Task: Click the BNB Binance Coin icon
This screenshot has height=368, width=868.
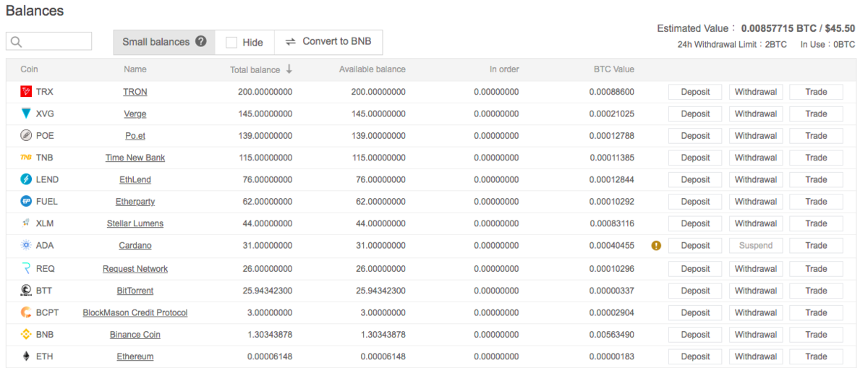Action: tap(26, 335)
